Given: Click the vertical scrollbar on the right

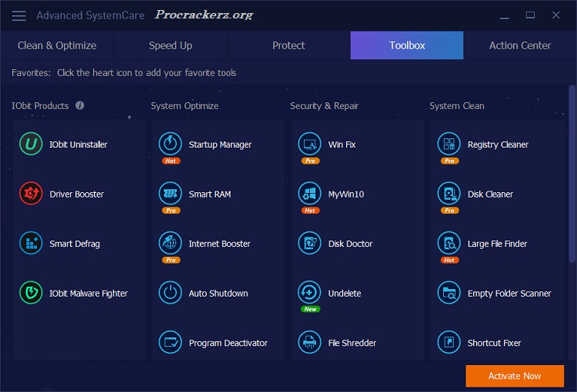Looking at the screenshot, I should pyautogui.click(x=572, y=177).
